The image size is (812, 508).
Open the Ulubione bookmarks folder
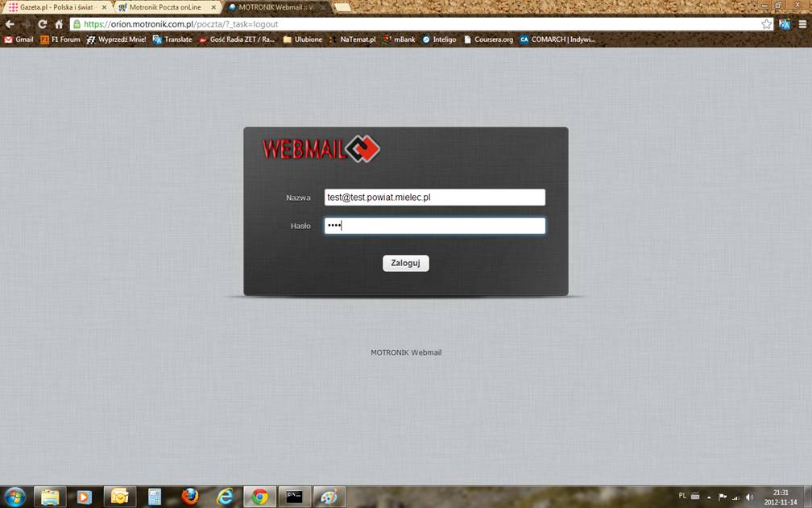click(303, 39)
